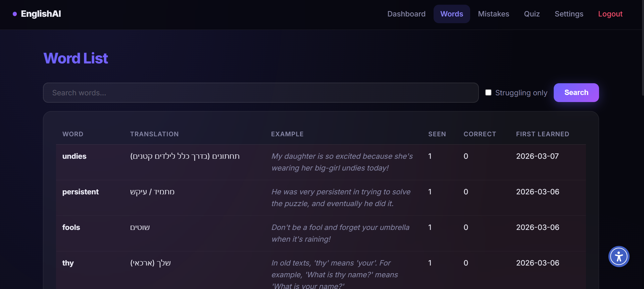Screen dimensions: 644x289
Task: Click the WORD column header
Action: pos(73,134)
